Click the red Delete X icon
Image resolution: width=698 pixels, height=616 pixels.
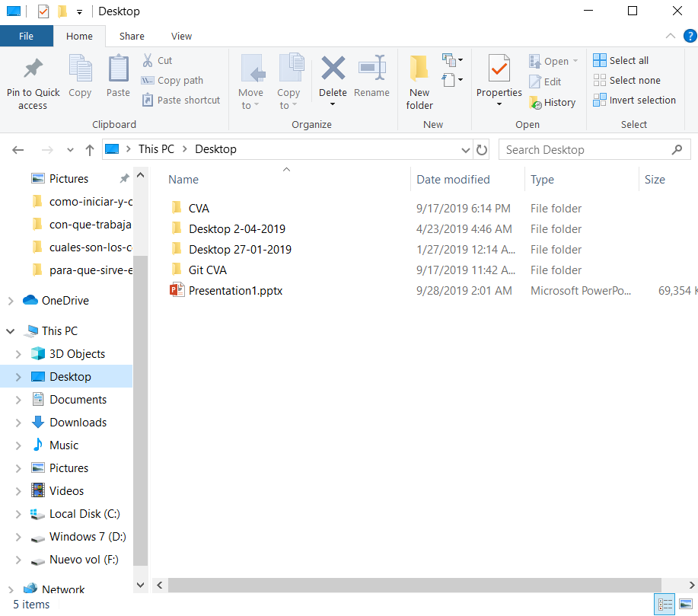pos(333,68)
